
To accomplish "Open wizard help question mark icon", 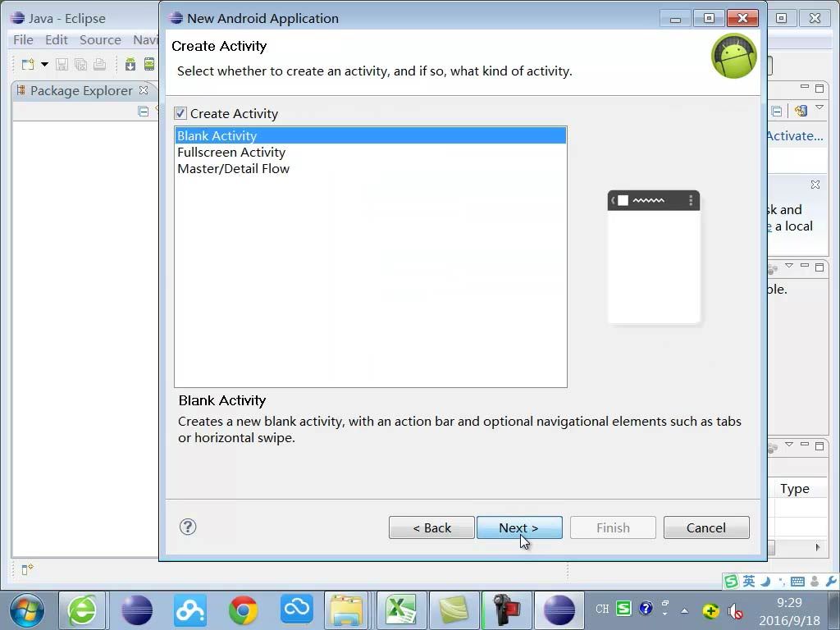I will (x=188, y=527).
